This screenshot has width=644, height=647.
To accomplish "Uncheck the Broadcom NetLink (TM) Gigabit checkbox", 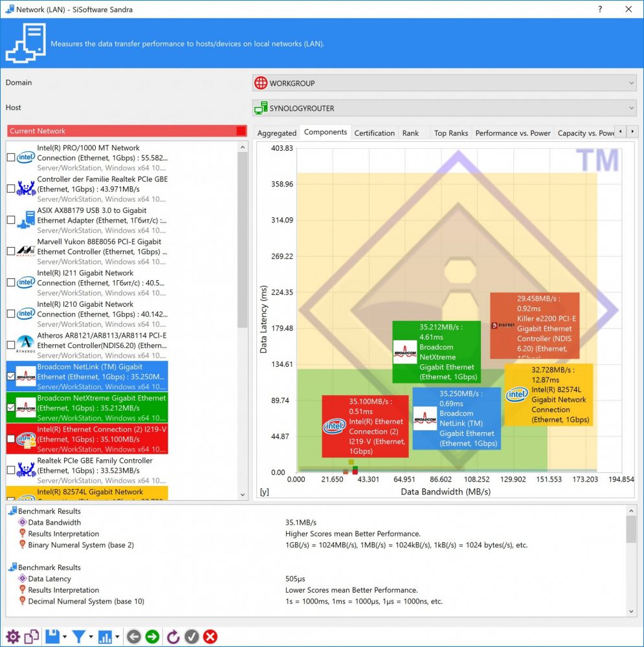I will (x=11, y=377).
